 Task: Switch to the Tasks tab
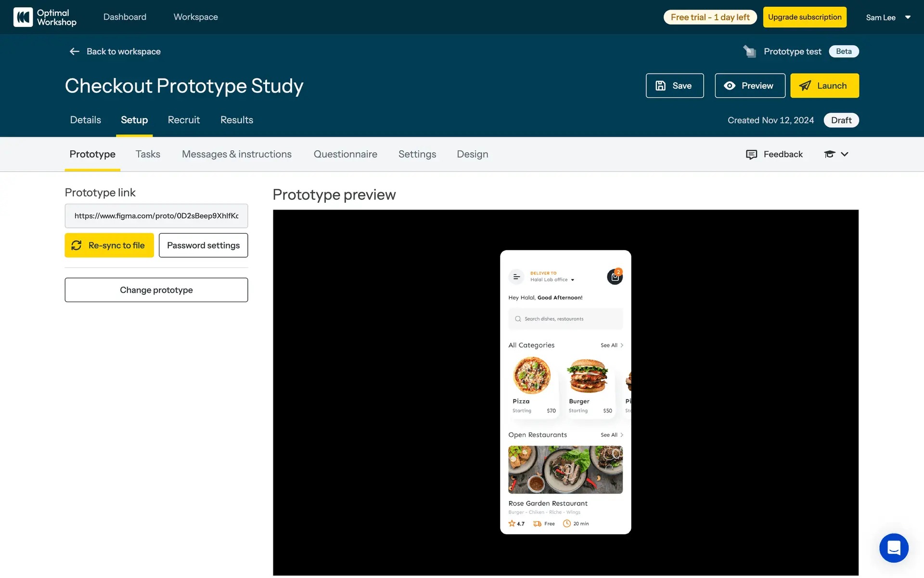pyautogui.click(x=148, y=154)
